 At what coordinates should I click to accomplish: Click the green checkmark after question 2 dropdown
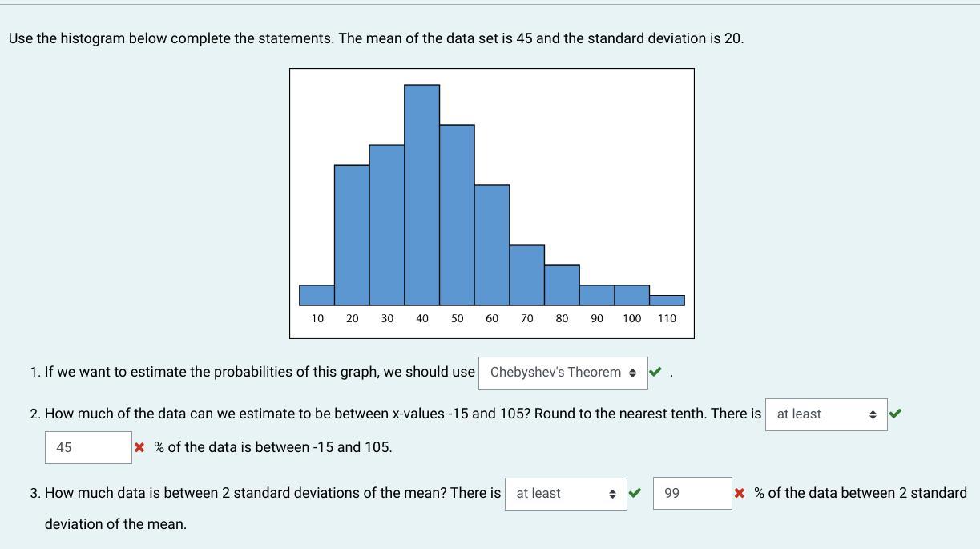pyautogui.click(x=895, y=414)
